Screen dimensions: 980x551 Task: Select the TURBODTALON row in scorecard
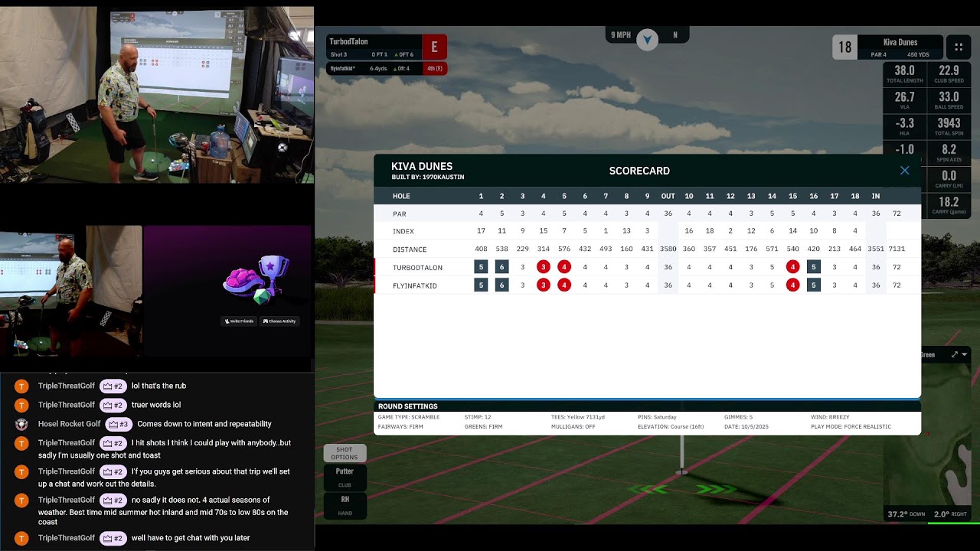417,267
